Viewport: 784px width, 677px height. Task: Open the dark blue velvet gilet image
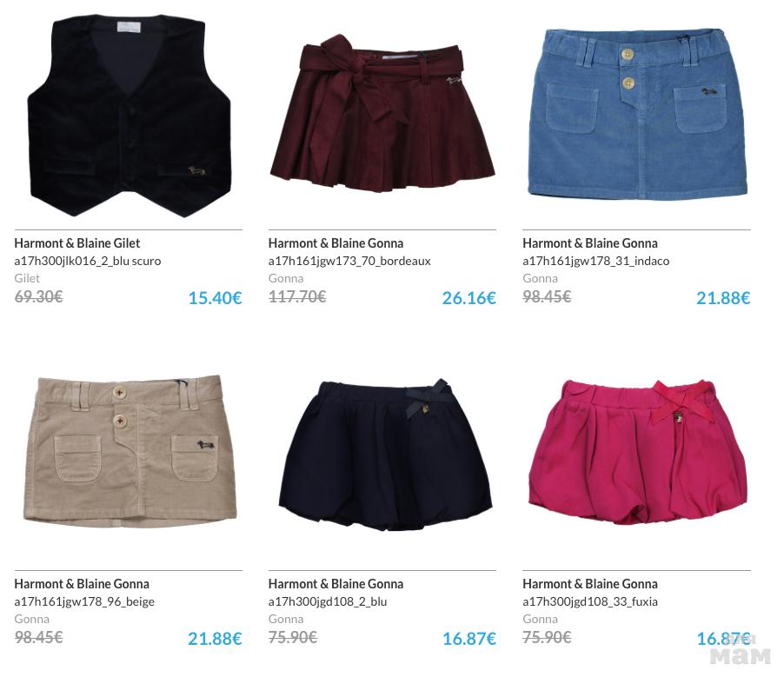pos(129,116)
